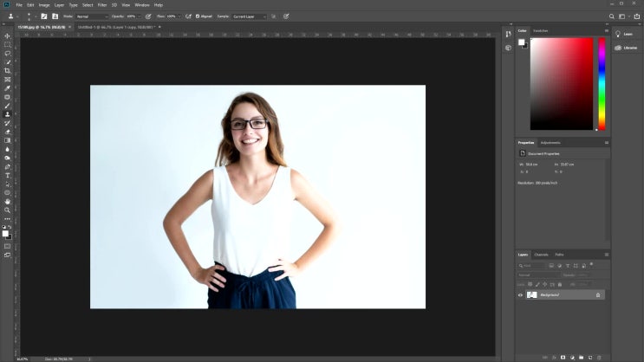Open the Filter menu
Image resolution: width=644 pixels, height=362 pixels.
102,5
